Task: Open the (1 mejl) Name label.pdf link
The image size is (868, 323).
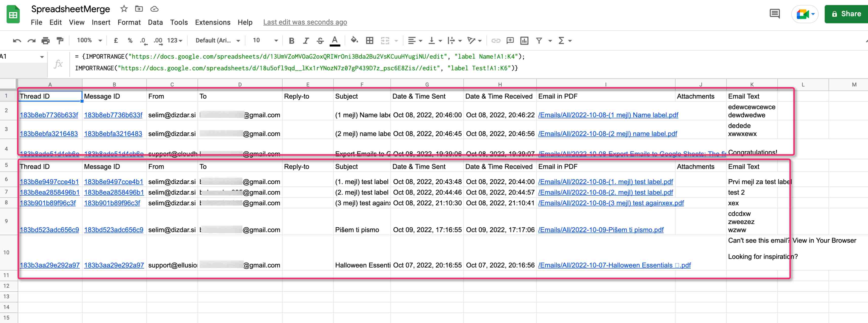Action: [608, 115]
